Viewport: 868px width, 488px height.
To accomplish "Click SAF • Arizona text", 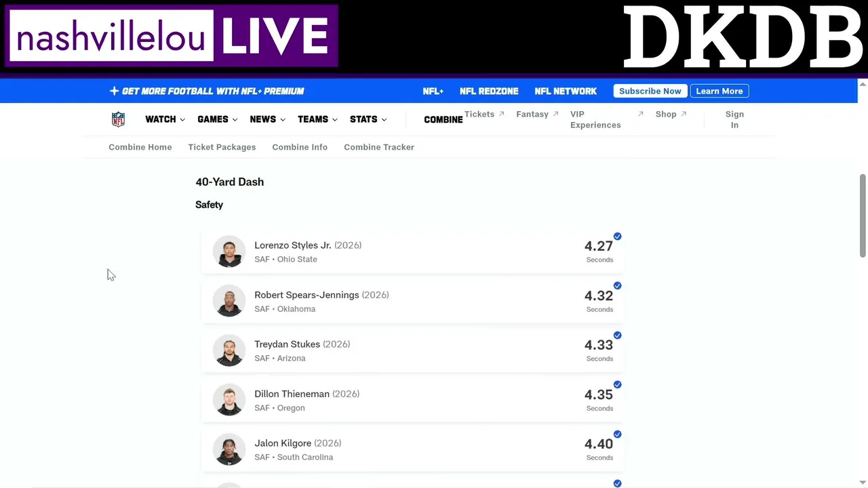I will pyautogui.click(x=280, y=359).
